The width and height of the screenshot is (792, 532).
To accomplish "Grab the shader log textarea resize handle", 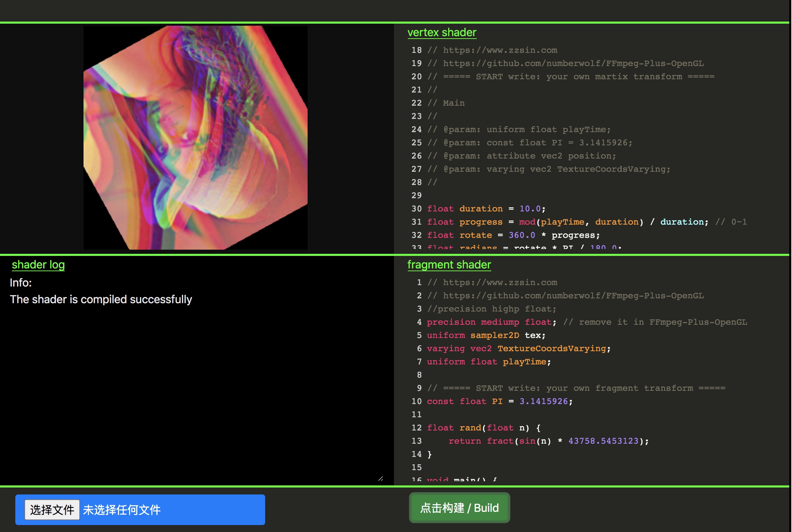I will click(381, 479).
